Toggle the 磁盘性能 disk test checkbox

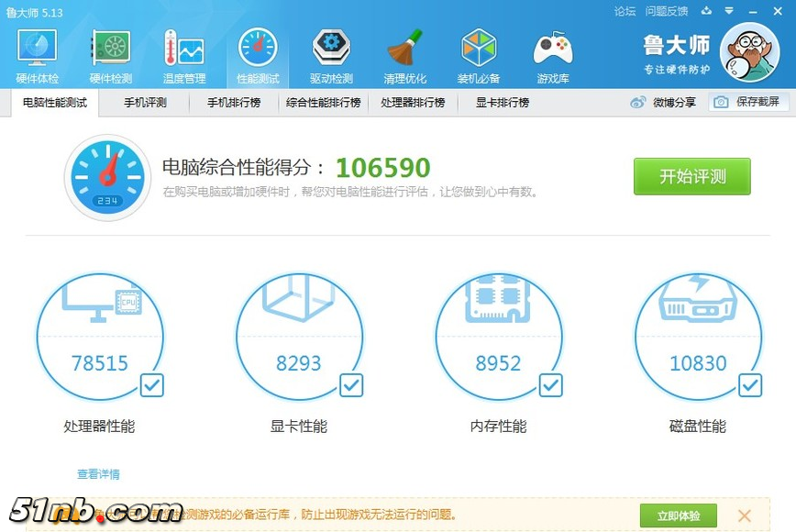750,385
